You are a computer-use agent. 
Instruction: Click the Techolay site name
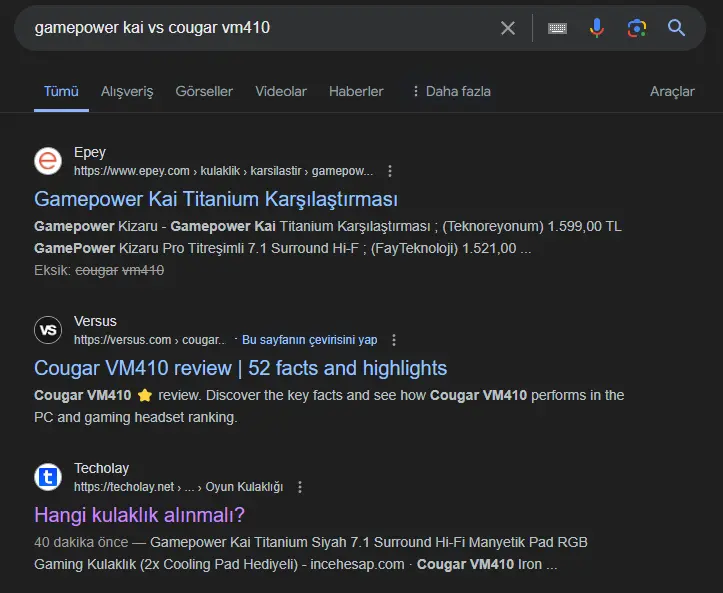(101, 468)
